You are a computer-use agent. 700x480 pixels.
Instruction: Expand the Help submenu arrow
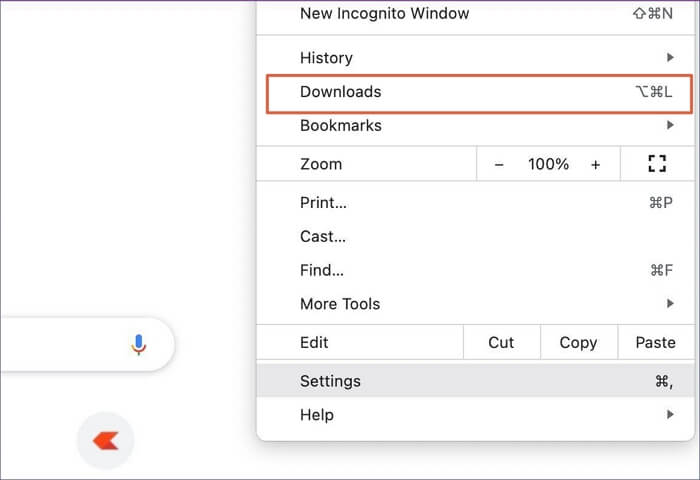tap(670, 415)
